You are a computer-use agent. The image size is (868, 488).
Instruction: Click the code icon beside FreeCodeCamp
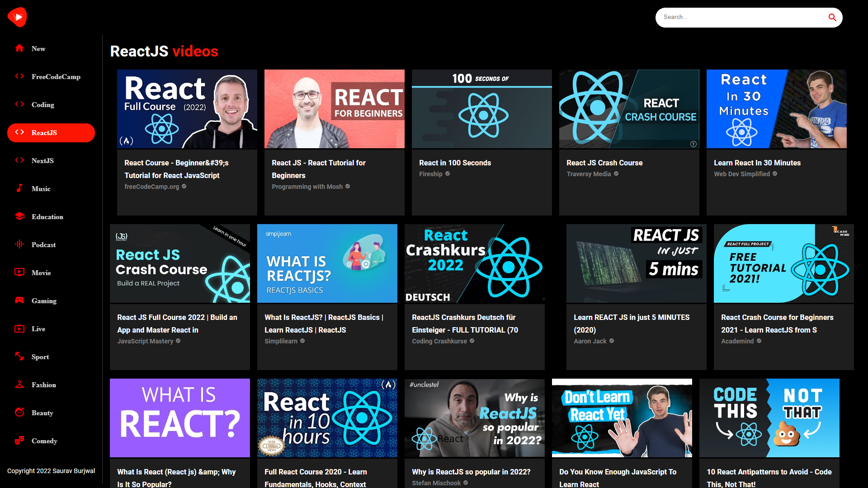(19, 76)
